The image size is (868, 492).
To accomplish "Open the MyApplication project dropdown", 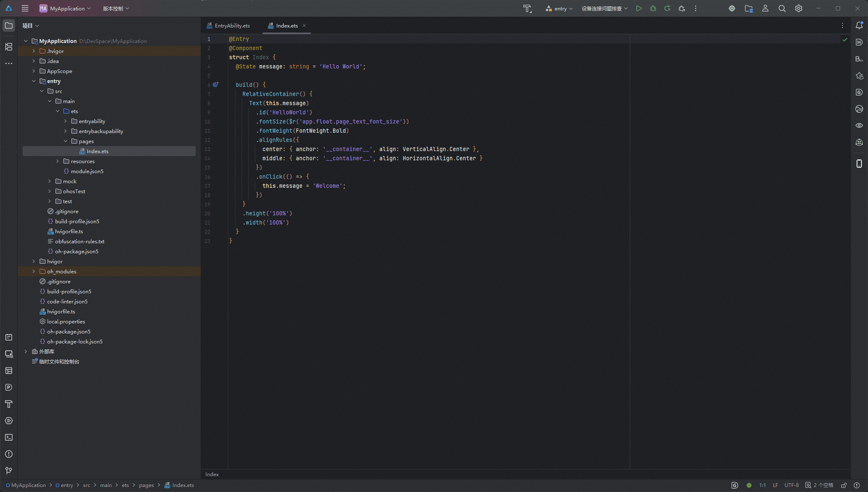I will click(x=65, y=8).
